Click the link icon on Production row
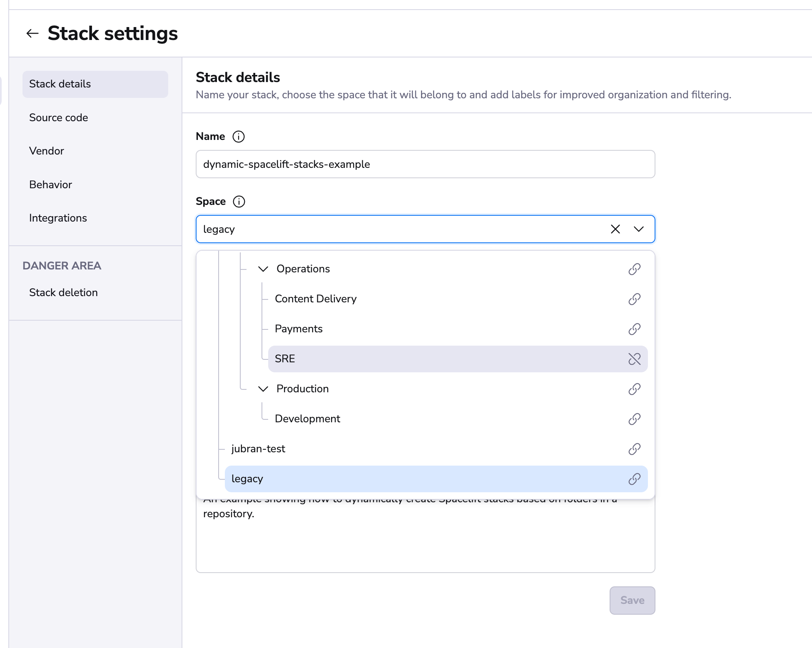Image resolution: width=812 pixels, height=648 pixels. 634,389
